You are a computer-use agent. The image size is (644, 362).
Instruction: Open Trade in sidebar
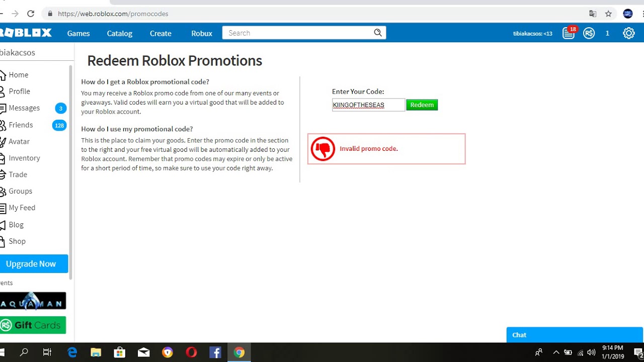18,174
